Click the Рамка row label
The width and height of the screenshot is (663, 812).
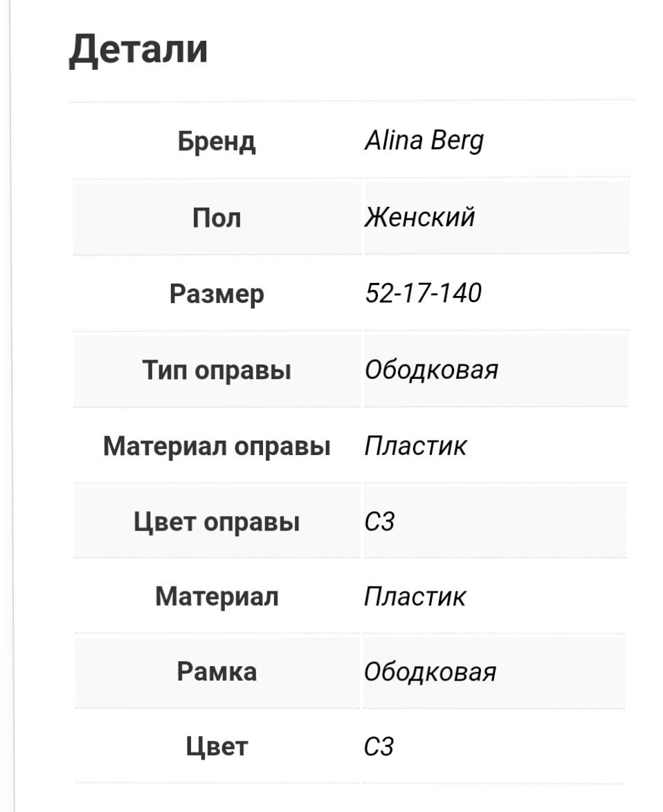217,672
